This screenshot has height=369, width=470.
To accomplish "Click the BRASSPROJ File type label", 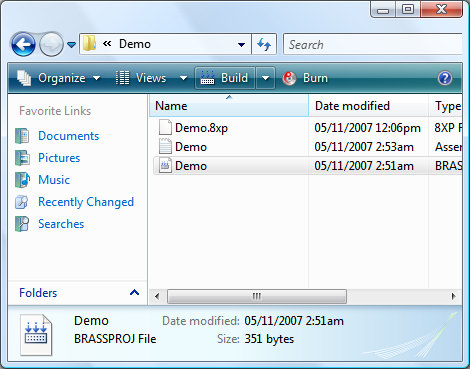I will pyautogui.click(x=115, y=339).
